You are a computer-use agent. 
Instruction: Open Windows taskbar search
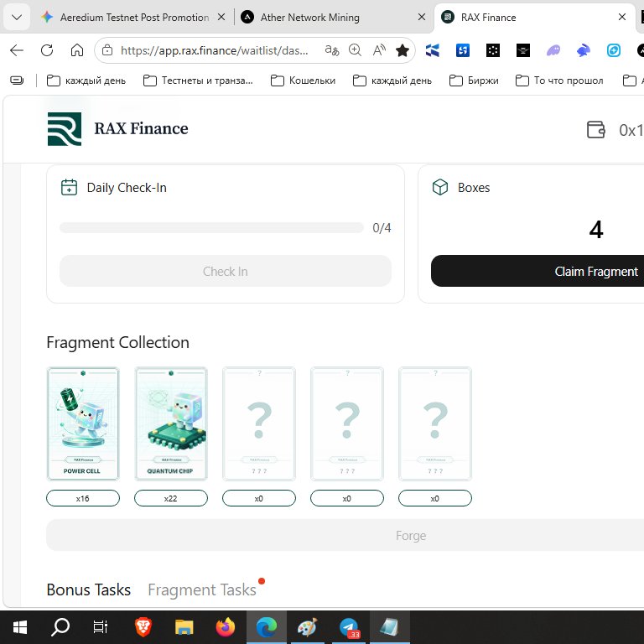tap(60, 627)
